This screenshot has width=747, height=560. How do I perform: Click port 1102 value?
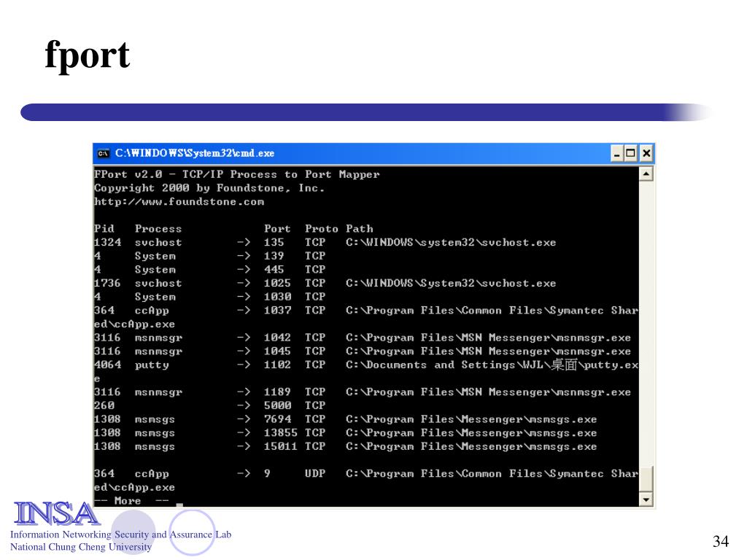(277, 365)
